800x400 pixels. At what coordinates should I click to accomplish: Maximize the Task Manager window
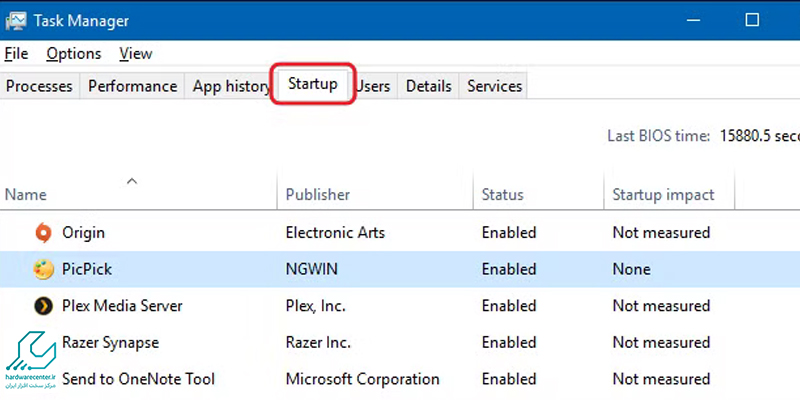(x=752, y=20)
